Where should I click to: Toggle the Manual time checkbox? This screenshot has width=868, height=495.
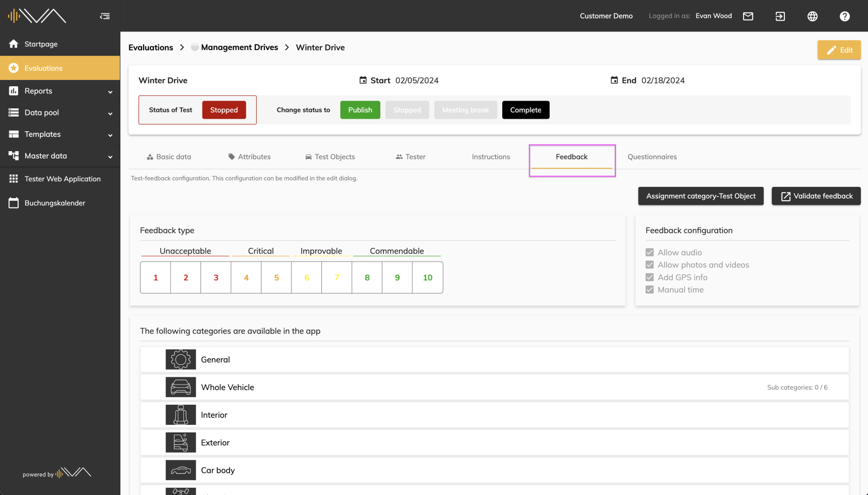649,290
